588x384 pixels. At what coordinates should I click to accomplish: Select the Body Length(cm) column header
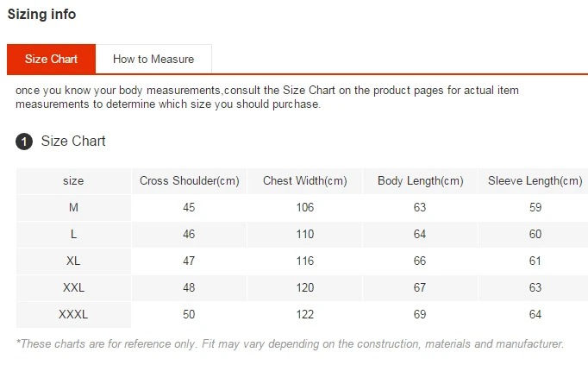(x=420, y=181)
